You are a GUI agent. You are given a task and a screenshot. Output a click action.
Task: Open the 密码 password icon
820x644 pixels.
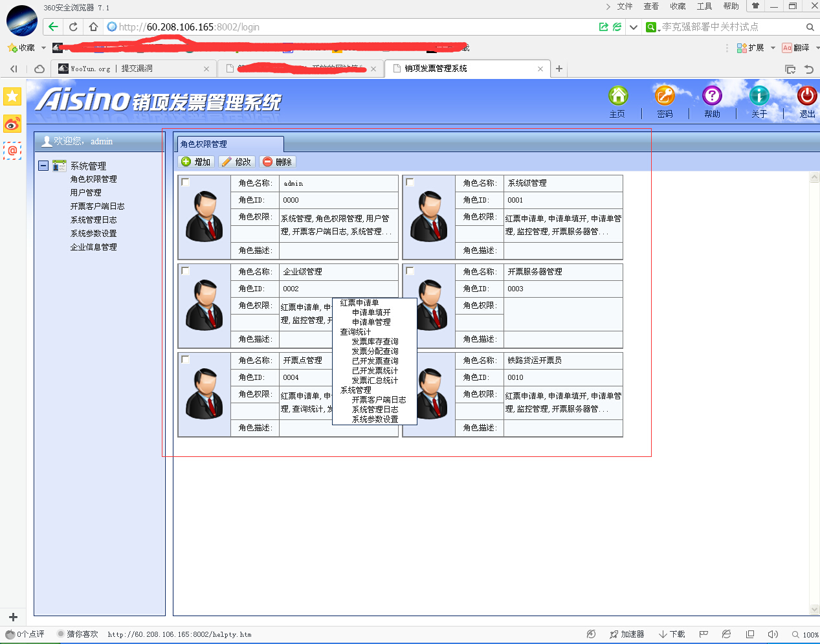(665, 96)
